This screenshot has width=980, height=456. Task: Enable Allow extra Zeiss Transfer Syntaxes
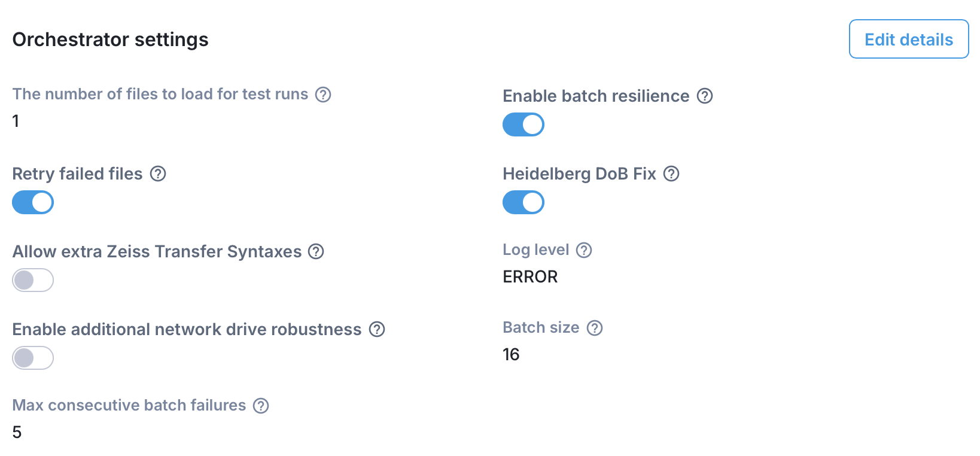(33, 280)
